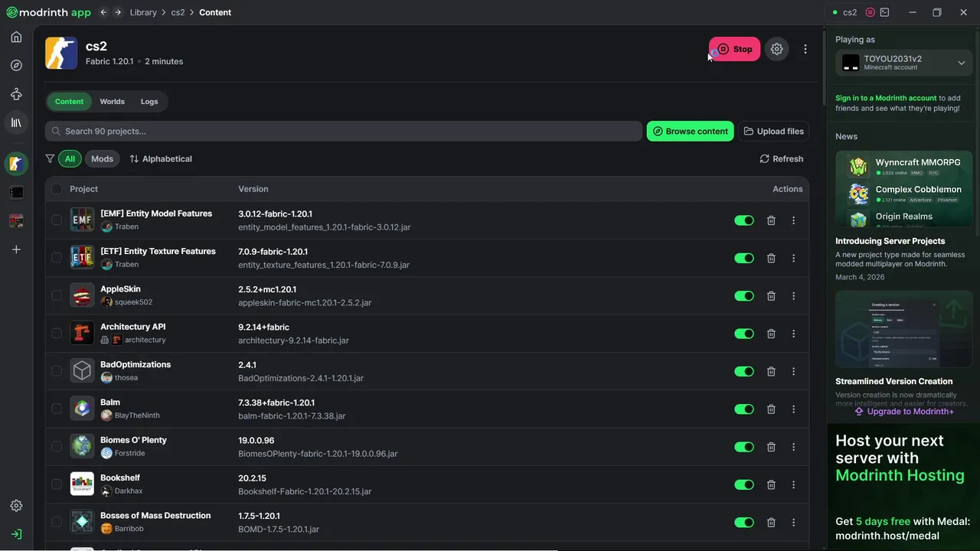Open app settings gear in sidebar

[x=16, y=506]
